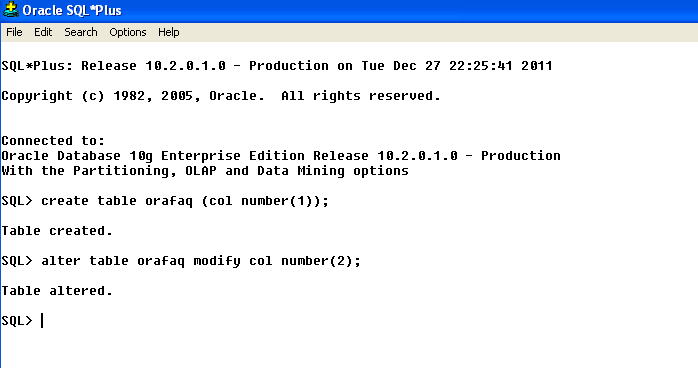
Task: Click the 'Table created.' output message
Action: coord(57,231)
